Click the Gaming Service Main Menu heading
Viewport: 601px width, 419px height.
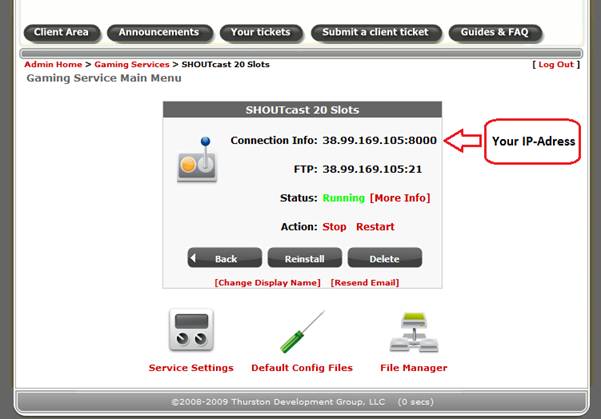click(104, 78)
